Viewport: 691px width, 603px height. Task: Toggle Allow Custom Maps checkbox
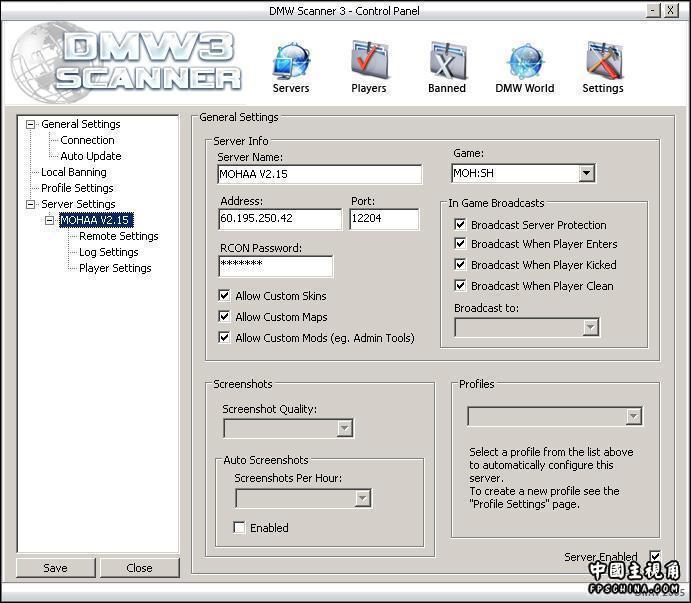click(224, 316)
